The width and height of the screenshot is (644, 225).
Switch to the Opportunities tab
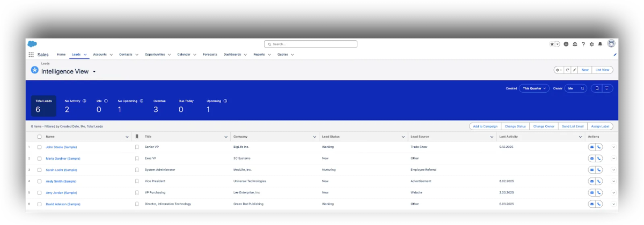point(155,54)
